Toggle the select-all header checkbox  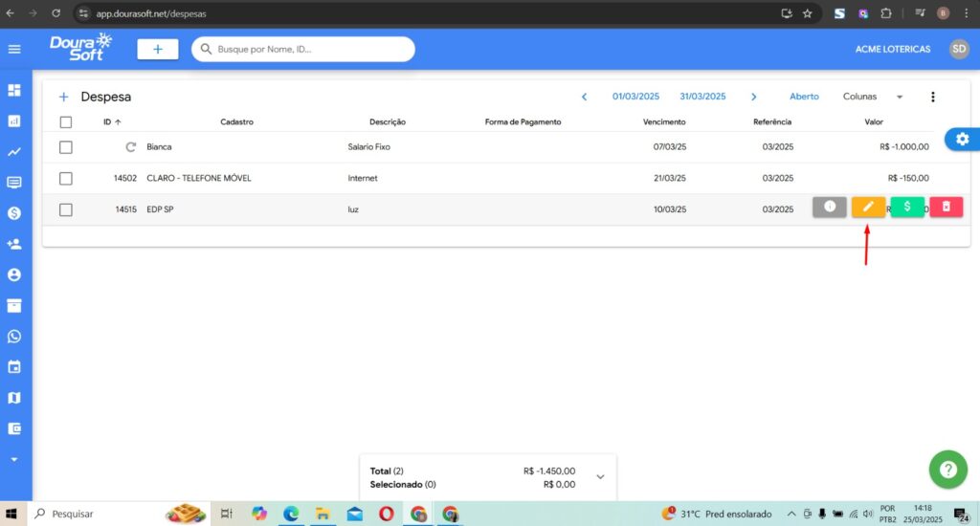(x=66, y=122)
